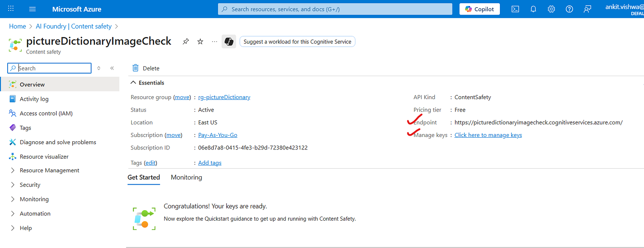
Task: Open portal settings gear
Action: [551, 9]
